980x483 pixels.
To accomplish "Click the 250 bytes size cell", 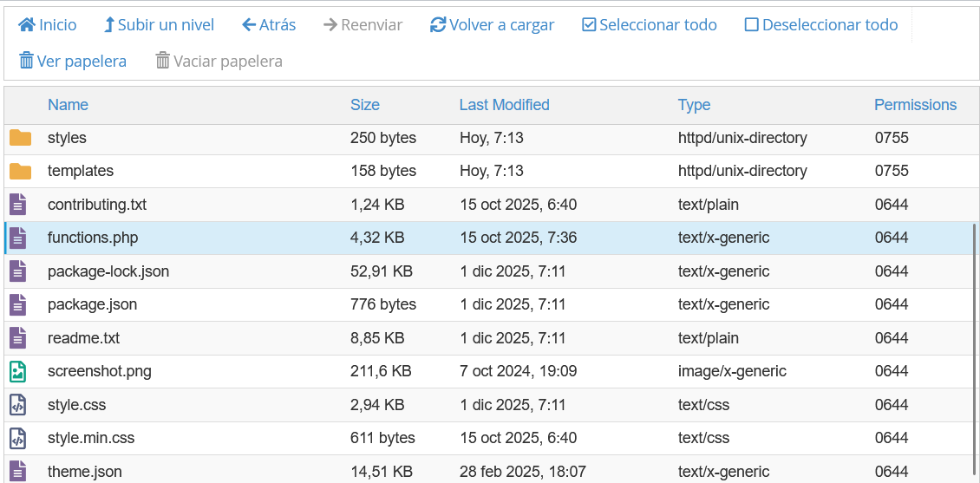I will tap(383, 138).
